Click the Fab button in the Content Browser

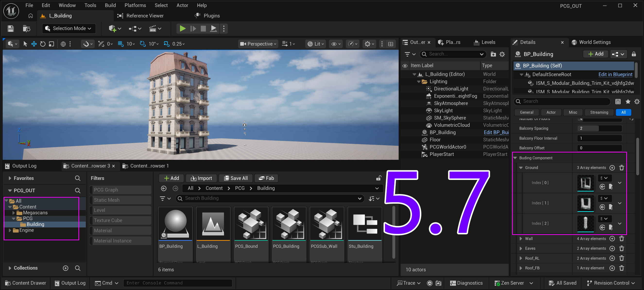point(266,178)
